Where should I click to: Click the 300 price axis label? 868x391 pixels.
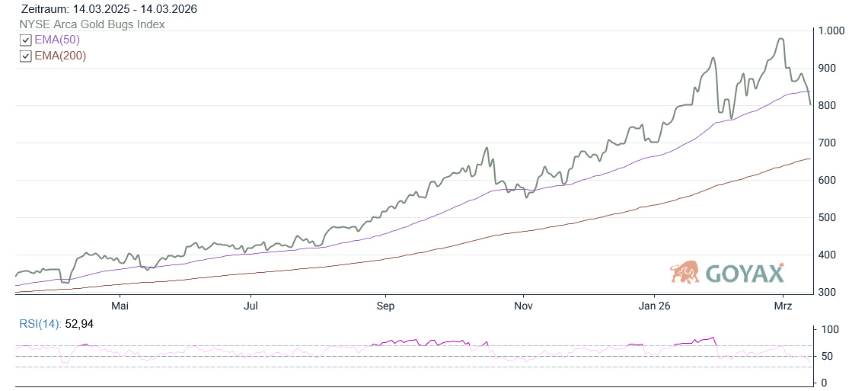tap(828, 293)
